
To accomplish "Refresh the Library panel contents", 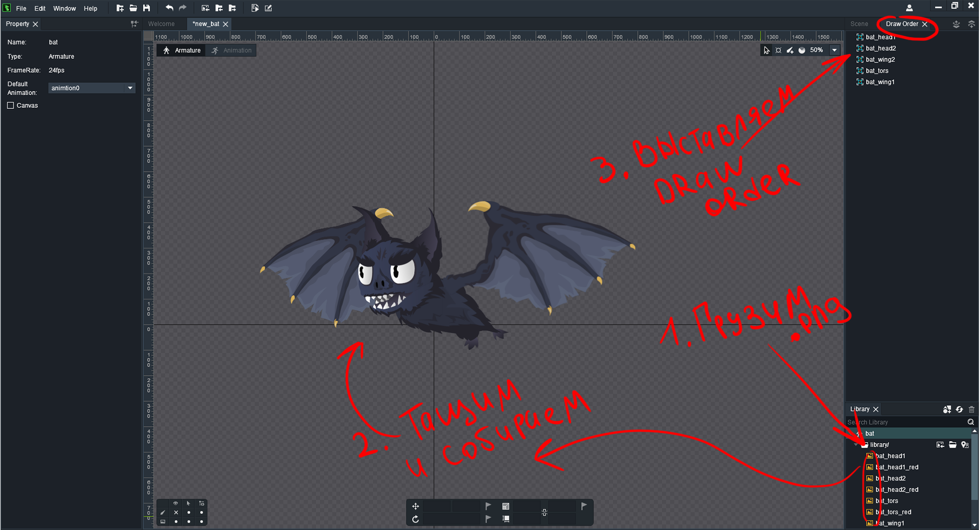I will [960, 409].
